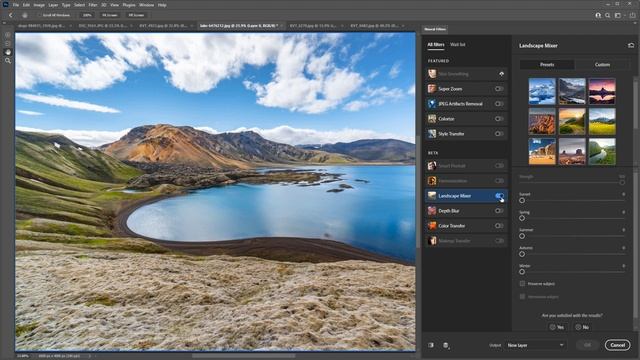Enable the Depth Blur toggle
Screen dimensions: 640x360
pyautogui.click(x=499, y=211)
